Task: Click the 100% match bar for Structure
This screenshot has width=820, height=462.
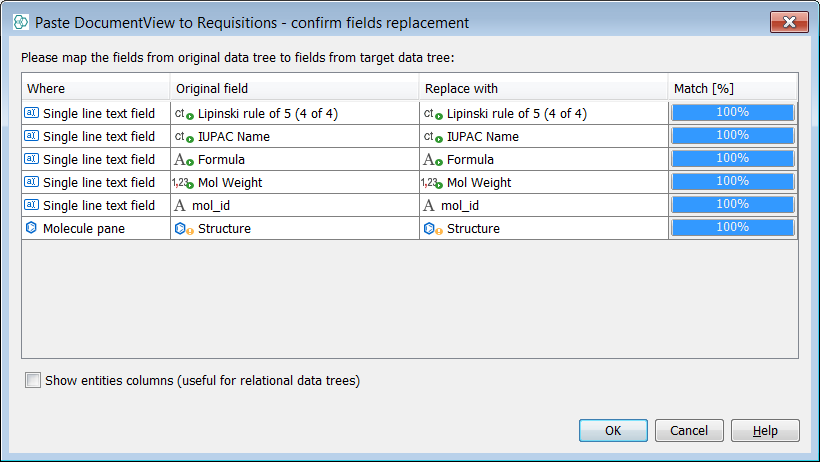Action: (732, 228)
